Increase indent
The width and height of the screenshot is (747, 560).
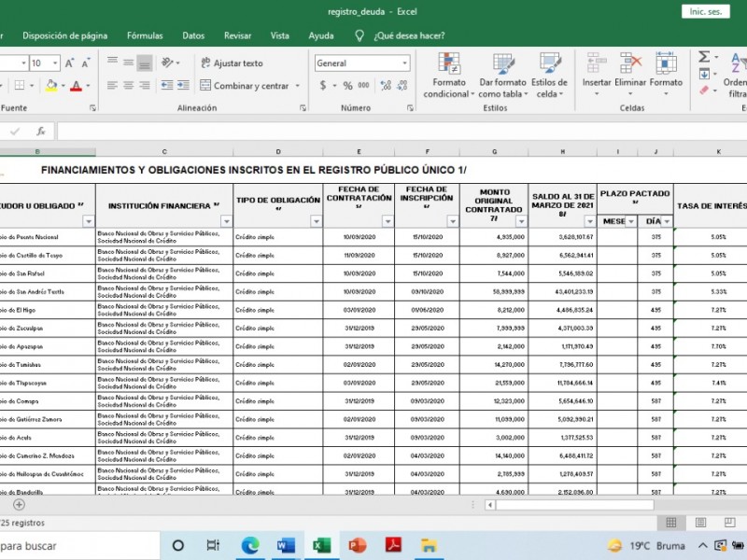pos(183,86)
